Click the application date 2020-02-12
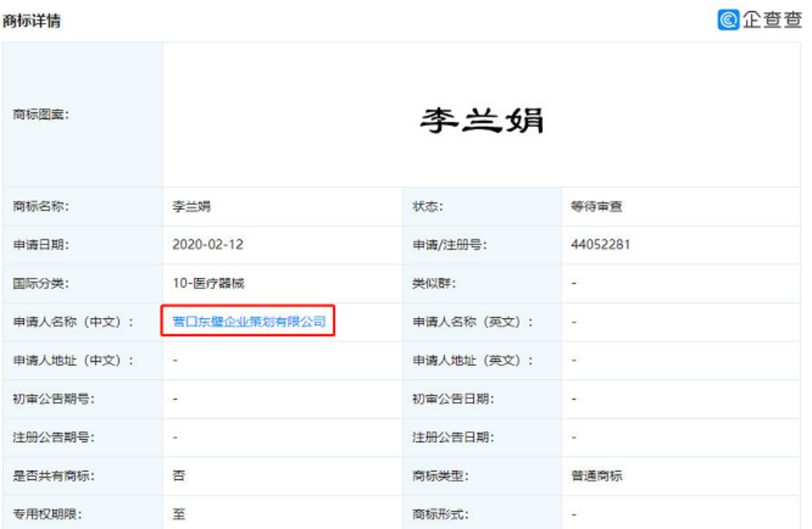This screenshot has height=529, width=812. pos(208,244)
